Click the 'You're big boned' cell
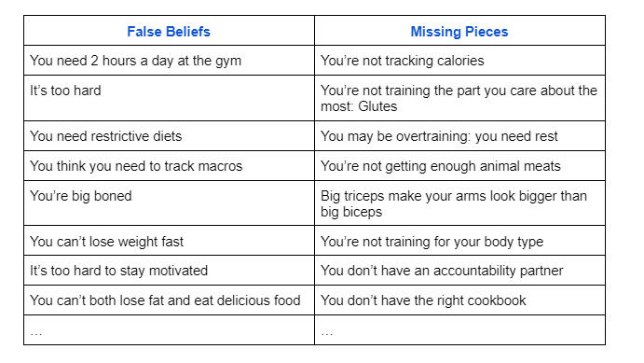This screenshot has width=644, height=363. pos(169,203)
